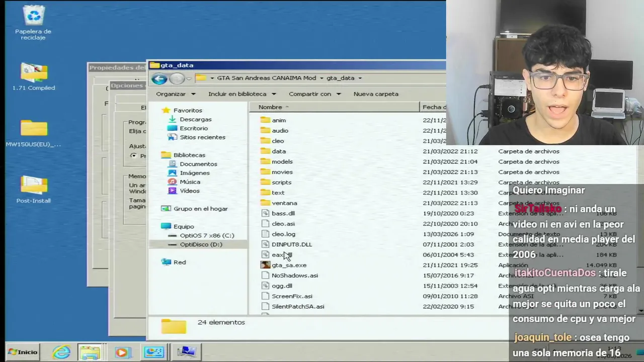The image size is (644, 362).
Task: Click the 'Opciones' window title bar behind
Action: [x=128, y=85]
